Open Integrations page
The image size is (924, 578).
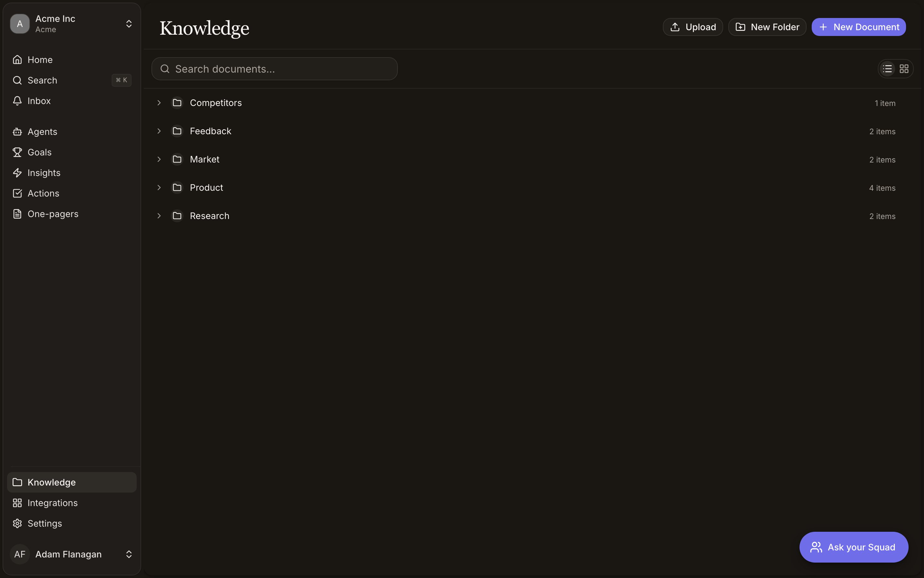click(x=72, y=503)
